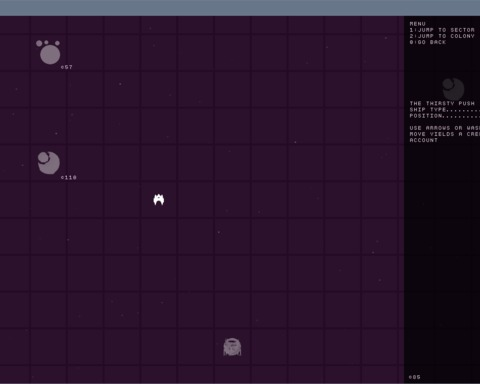Click the credits counter at sidebar bottom
This screenshot has width=480, height=384.
(415, 377)
